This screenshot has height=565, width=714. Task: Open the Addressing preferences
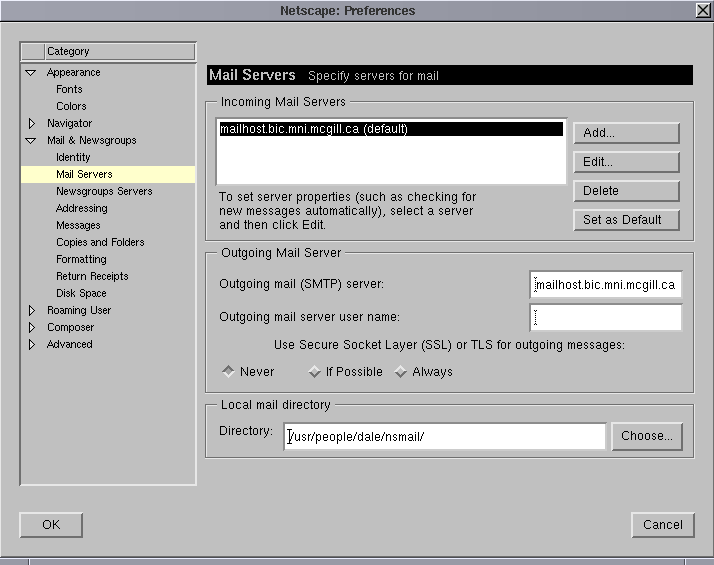pos(82,208)
